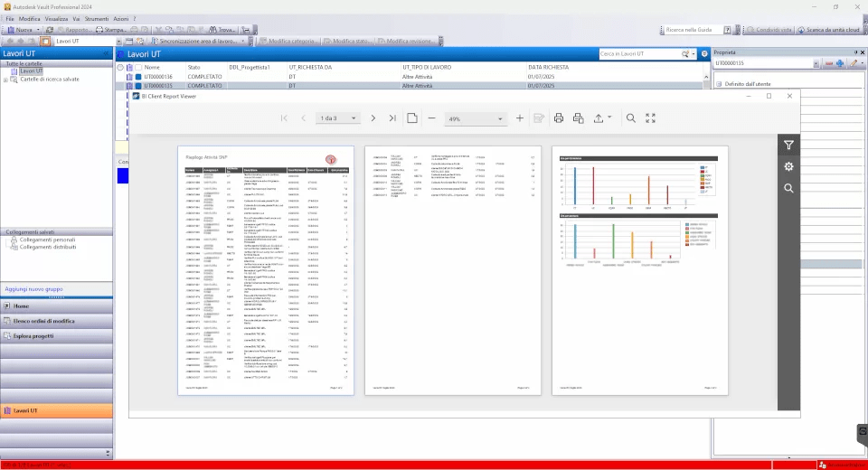This screenshot has width=868, height=470.
Task: Open Esplora progetti section
Action: coord(56,335)
